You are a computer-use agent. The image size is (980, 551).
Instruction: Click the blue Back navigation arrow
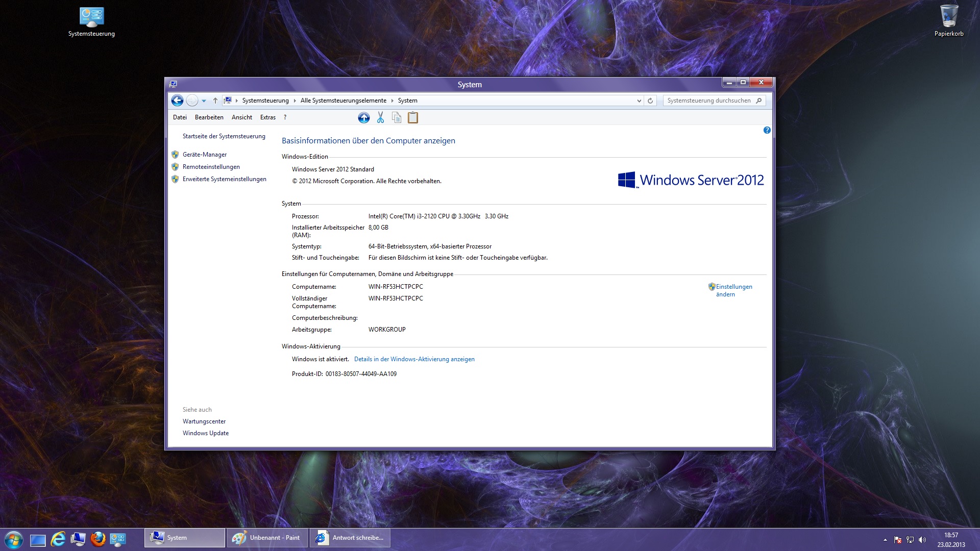click(x=177, y=101)
